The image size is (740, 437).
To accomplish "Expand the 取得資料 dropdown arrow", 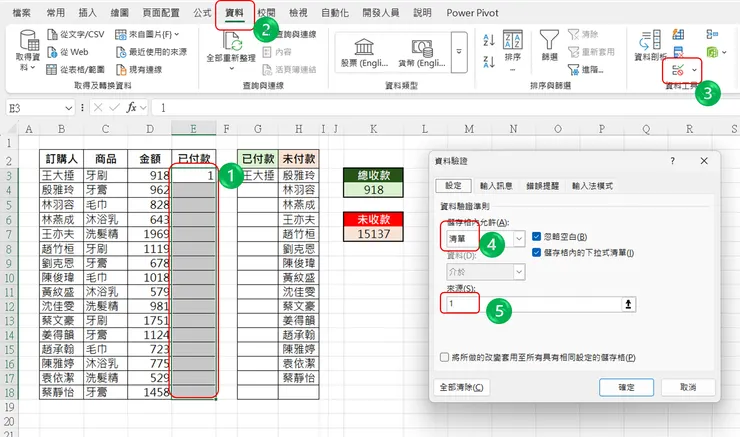I will pyautogui.click(x=32, y=68).
